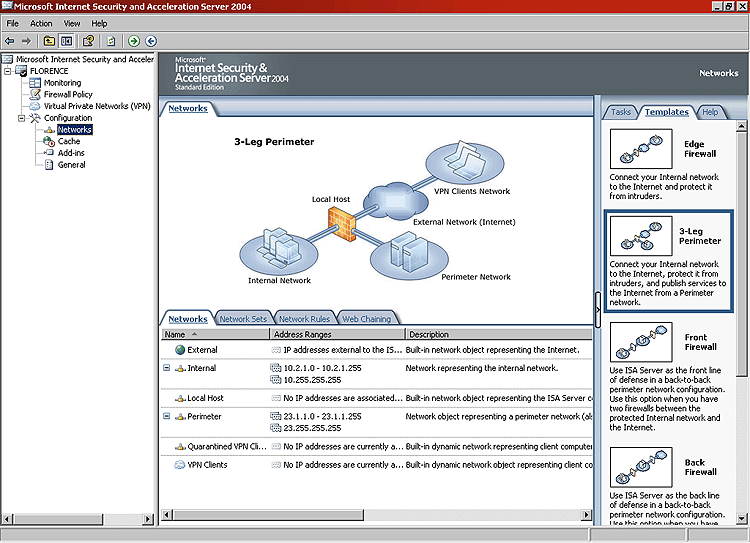Click the networks list horizontal scrollbar thumb
Viewport: 750px width, 543px height.
click(x=268, y=515)
